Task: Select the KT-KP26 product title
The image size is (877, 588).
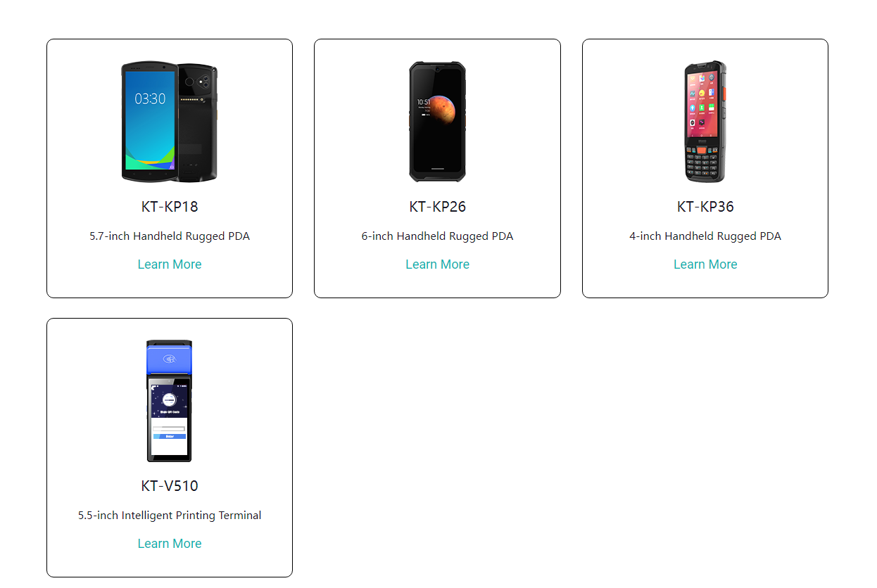Action: pyautogui.click(x=437, y=207)
